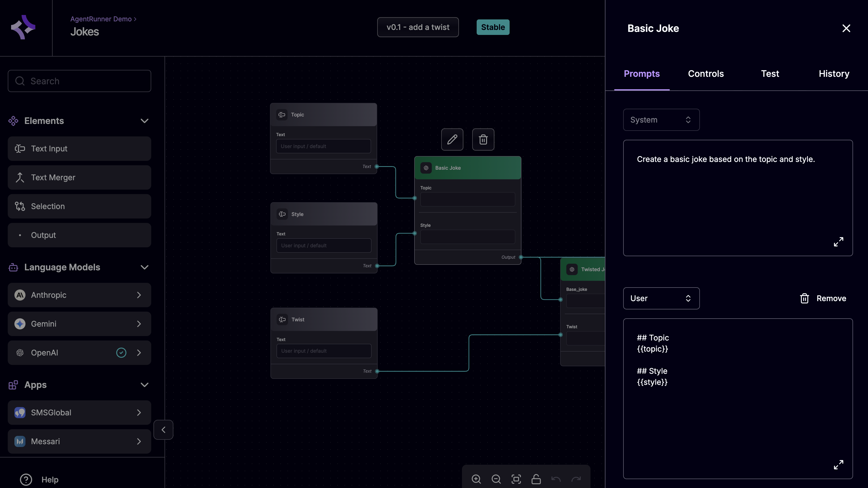The height and width of the screenshot is (488, 868).
Task: Click the trash icon above Basic Joke node
Action: click(483, 139)
